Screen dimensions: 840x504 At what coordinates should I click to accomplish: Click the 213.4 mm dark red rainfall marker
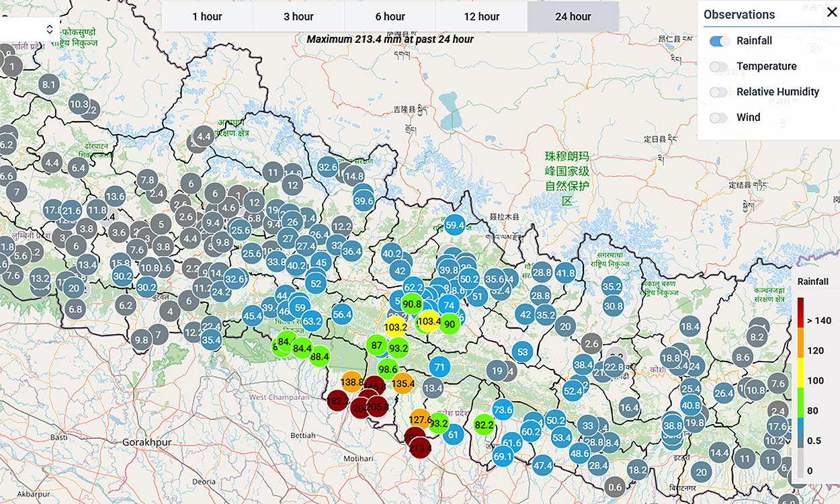coord(421,448)
